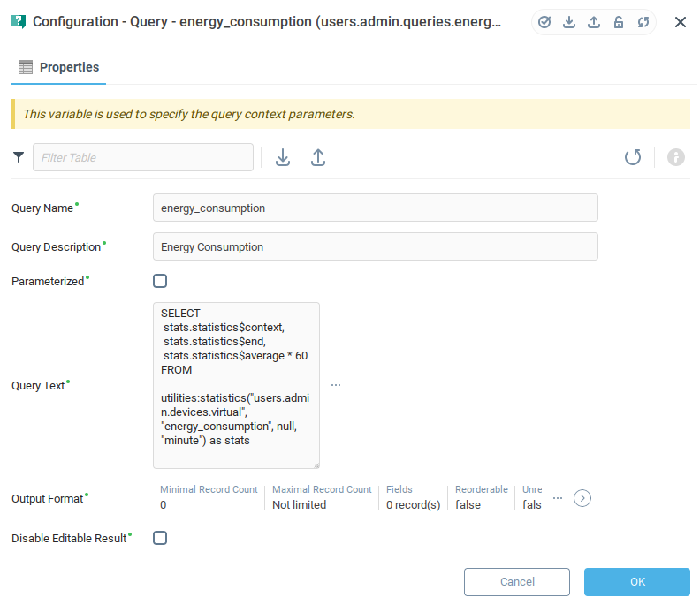Screen dimensions: 700x605
Task: Click the filter funnel icon
Action: coord(19,157)
